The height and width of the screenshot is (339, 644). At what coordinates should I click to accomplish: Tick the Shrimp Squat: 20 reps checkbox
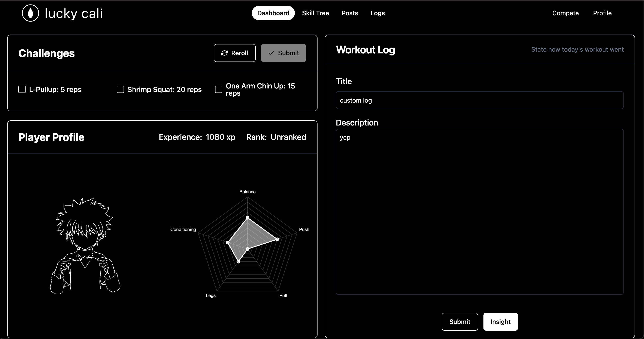coord(120,89)
